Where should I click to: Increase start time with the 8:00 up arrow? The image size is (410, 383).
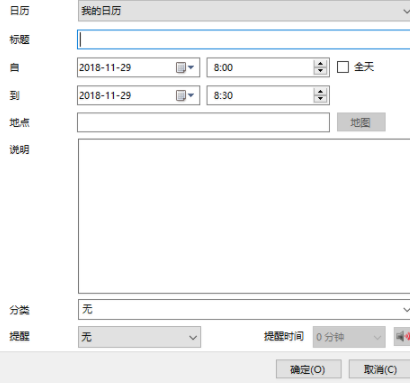(x=320, y=64)
